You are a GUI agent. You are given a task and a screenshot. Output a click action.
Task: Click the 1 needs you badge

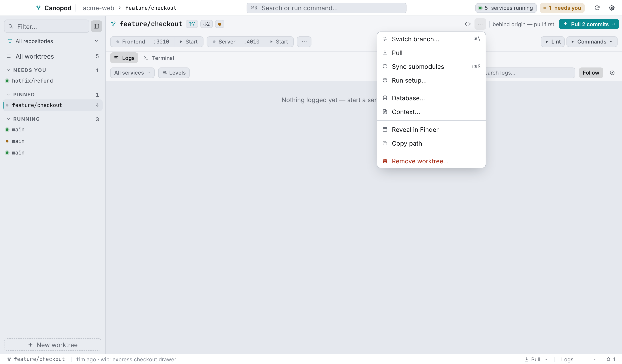[x=562, y=8]
